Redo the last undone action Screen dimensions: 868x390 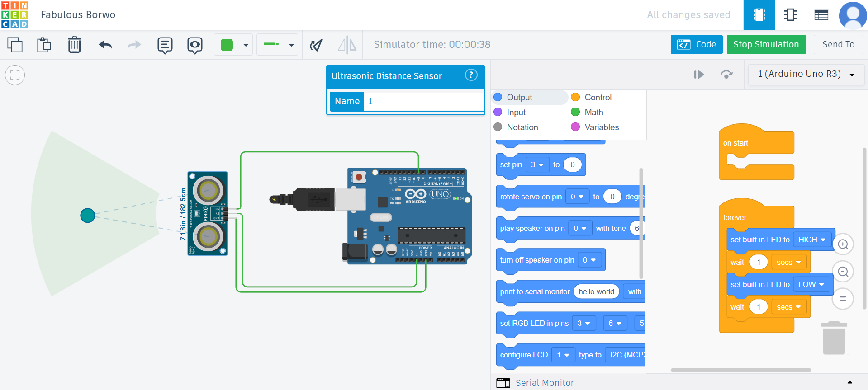[134, 45]
